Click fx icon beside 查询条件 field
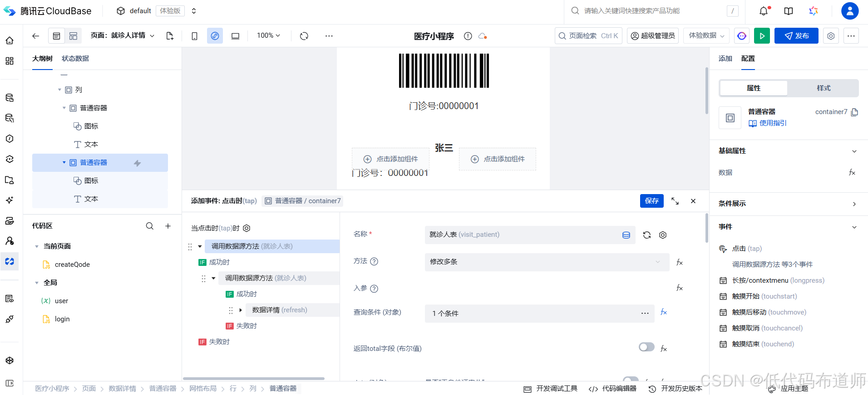This screenshot has width=868, height=395. [664, 312]
